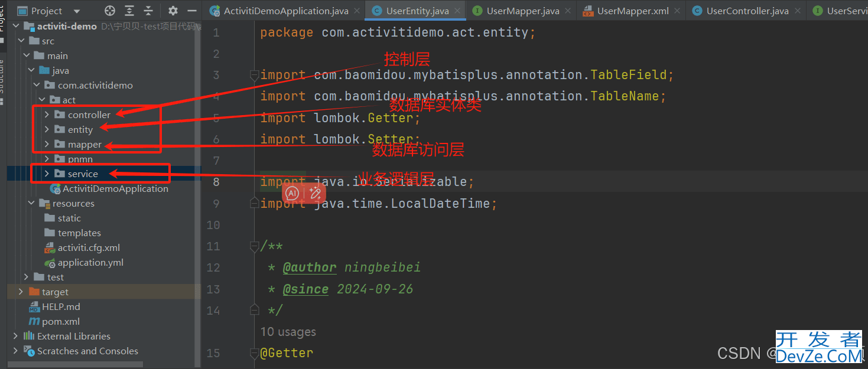The width and height of the screenshot is (868, 369).
Task: Click the ActivitiDemoApplication run-class icon in tree
Action: (x=55, y=188)
